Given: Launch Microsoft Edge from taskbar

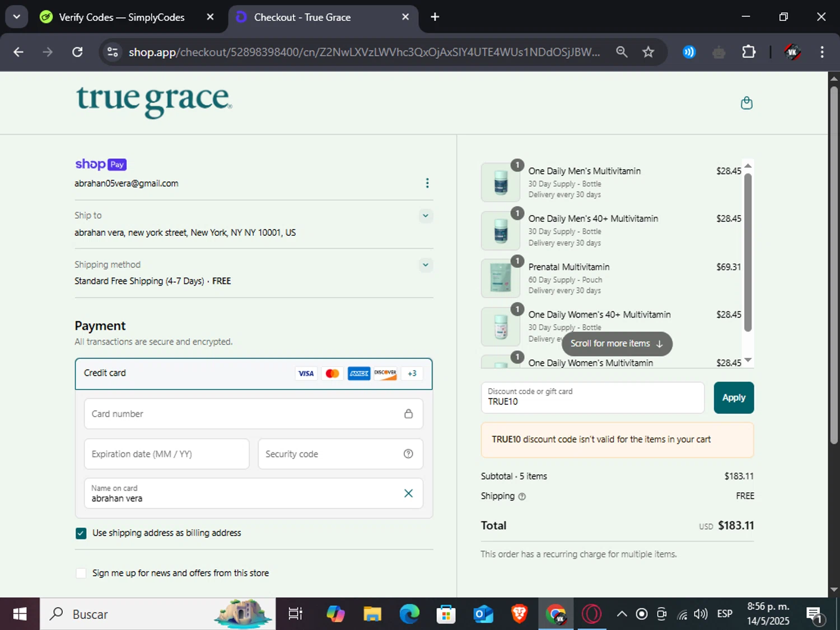Looking at the screenshot, I should [409, 614].
